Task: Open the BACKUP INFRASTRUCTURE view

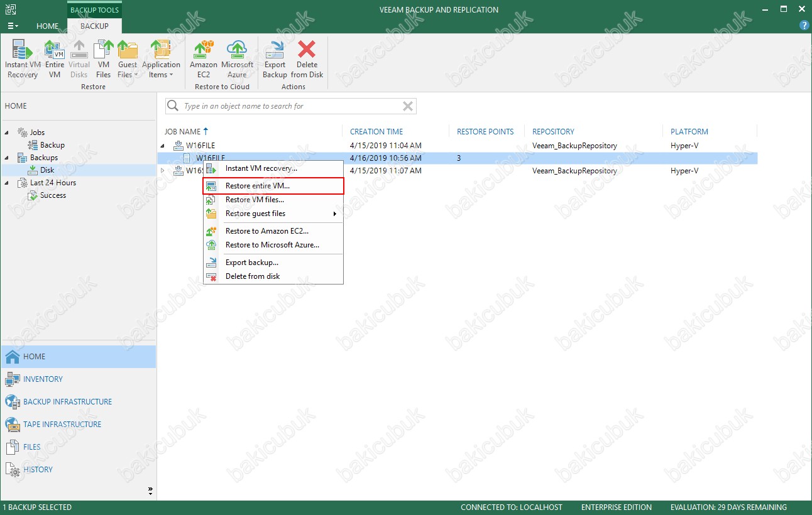Action: (78, 402)
